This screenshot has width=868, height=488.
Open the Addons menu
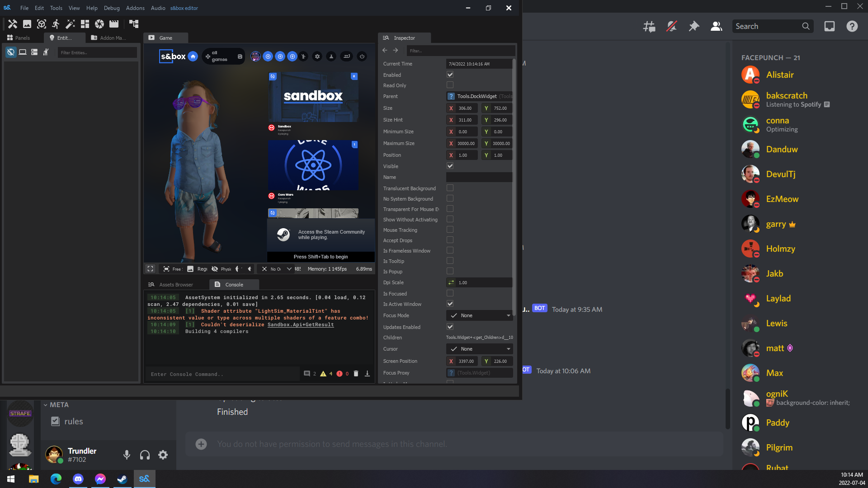pos(135,8)
